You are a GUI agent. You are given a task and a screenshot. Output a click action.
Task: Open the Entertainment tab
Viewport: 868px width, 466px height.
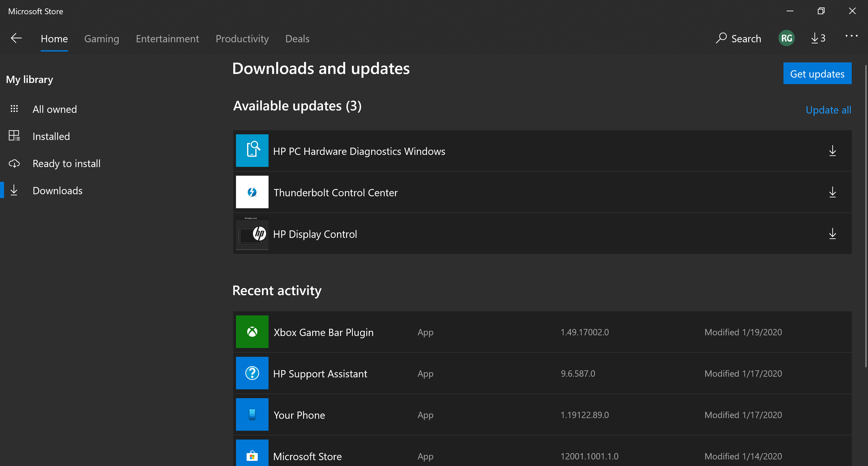click(167, 39)
